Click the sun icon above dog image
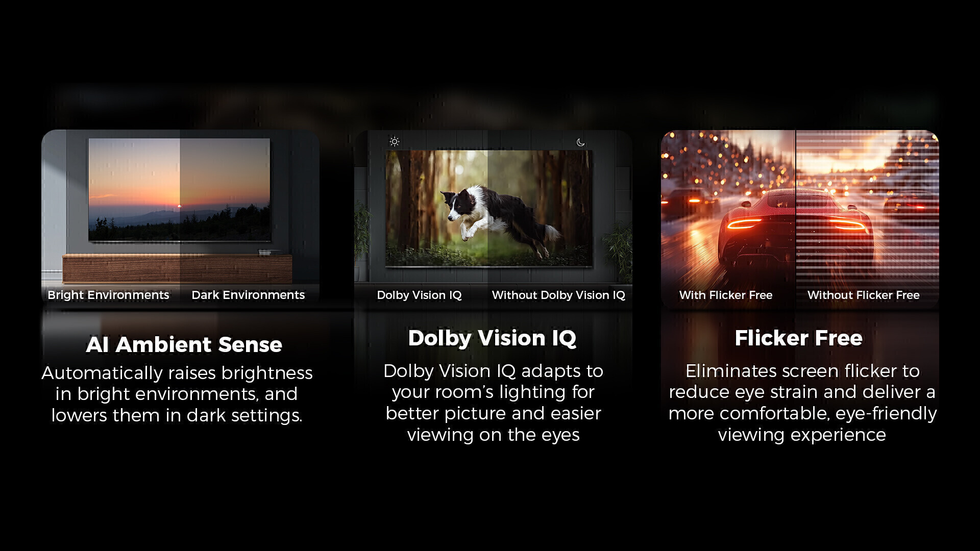 pyautogui.click(x=395, y=141)
